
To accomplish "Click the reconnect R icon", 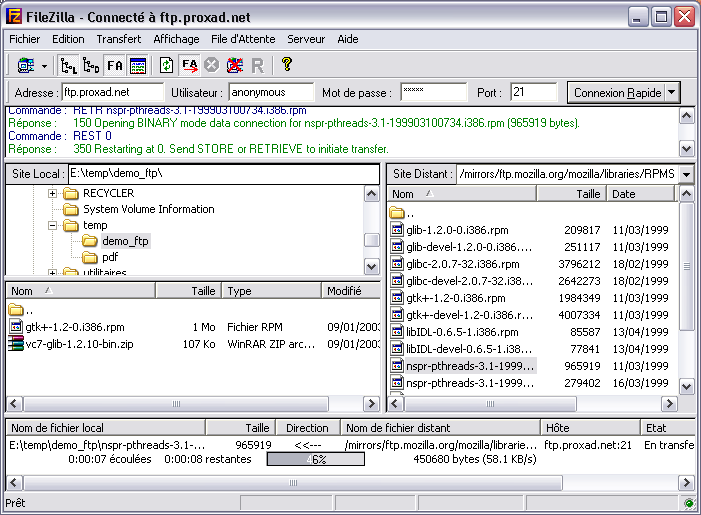I will [x=258, y=66].
